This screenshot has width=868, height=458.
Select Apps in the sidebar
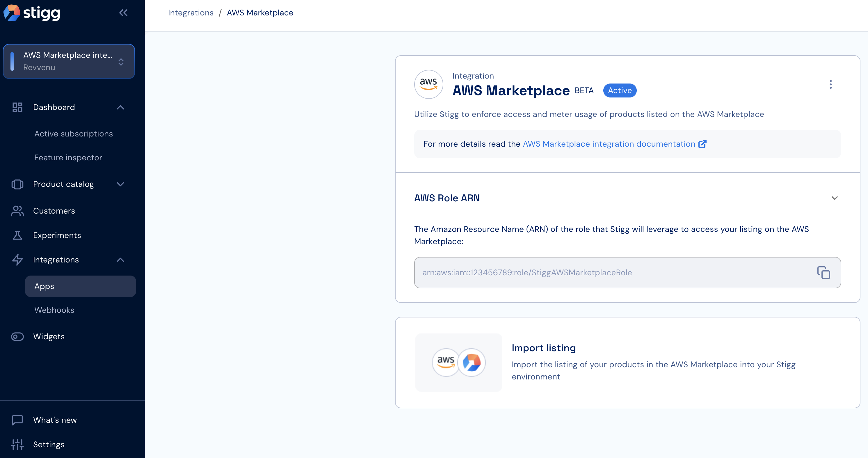click(80, 286)
